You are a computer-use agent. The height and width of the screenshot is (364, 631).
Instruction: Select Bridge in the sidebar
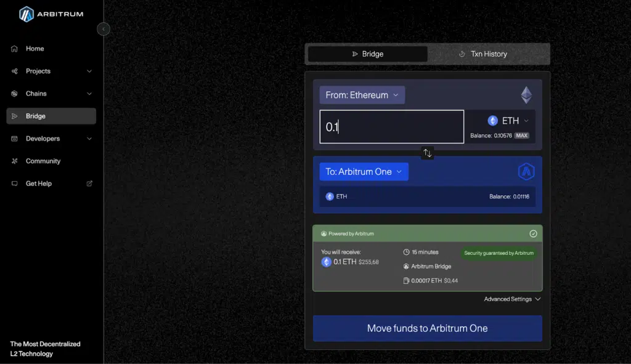tap(51, 116)
